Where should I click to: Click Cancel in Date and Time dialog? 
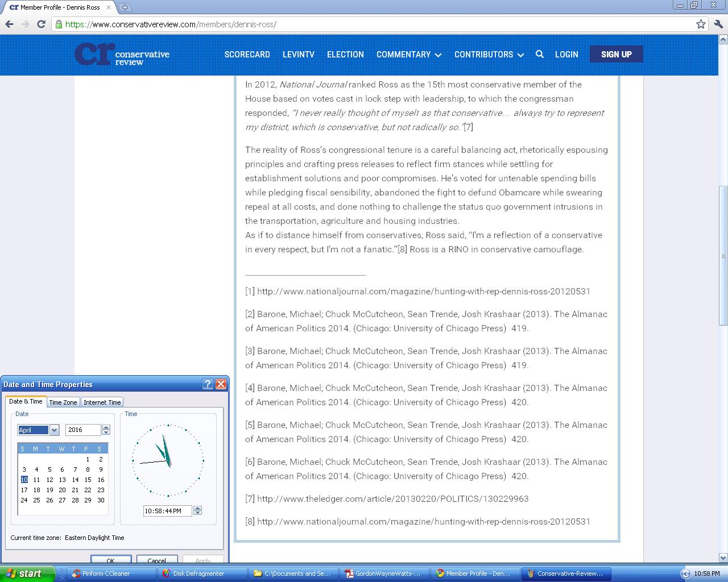click(157, 560)
